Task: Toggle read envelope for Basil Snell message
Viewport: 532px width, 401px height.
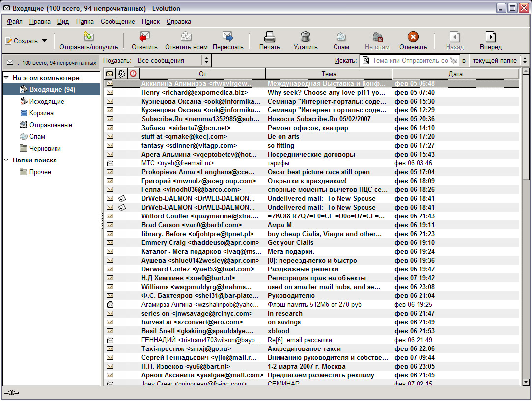Action: [110, 331]
